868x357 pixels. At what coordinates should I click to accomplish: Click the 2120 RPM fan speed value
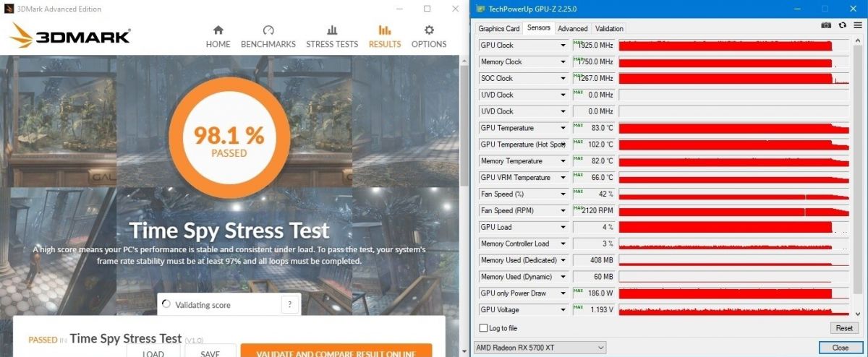click(595, 210)
